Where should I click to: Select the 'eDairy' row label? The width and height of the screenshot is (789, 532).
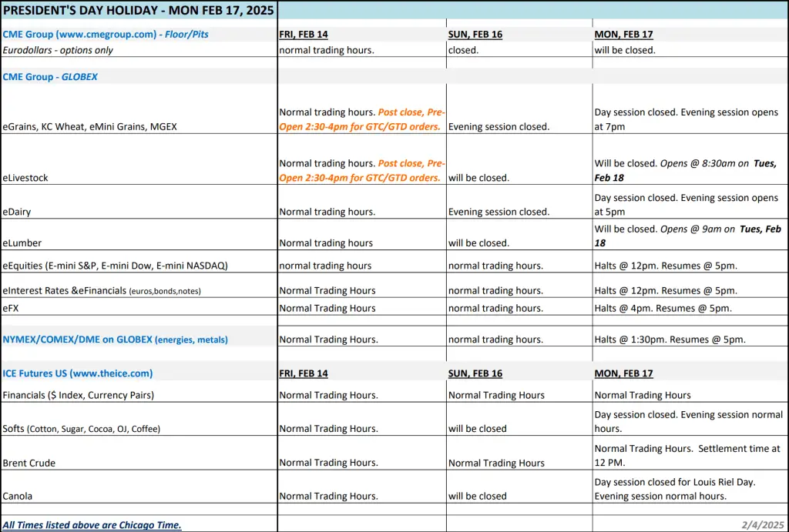(17, 212)
